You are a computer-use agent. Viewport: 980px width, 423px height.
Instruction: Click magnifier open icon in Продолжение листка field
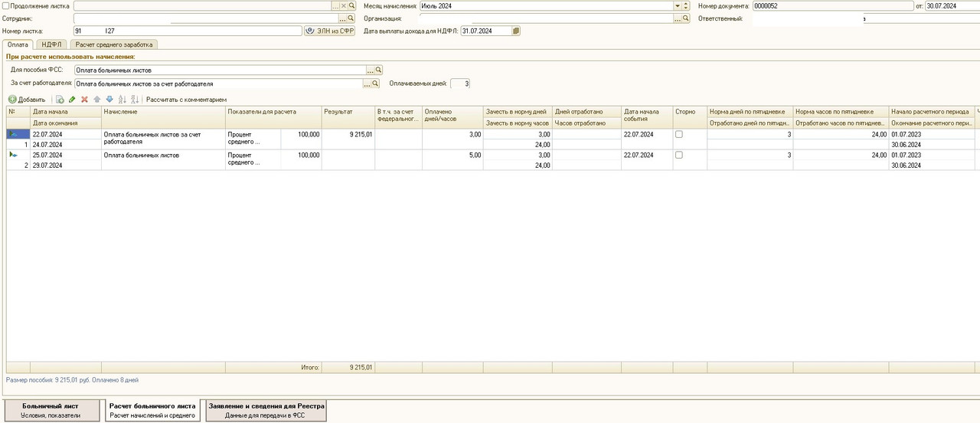352,5
